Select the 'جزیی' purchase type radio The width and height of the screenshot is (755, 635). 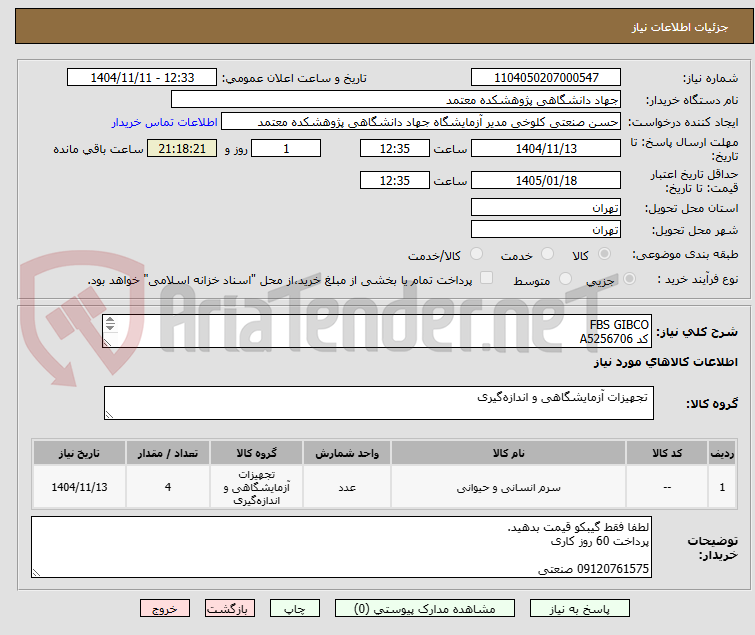(x=629, y=279)
